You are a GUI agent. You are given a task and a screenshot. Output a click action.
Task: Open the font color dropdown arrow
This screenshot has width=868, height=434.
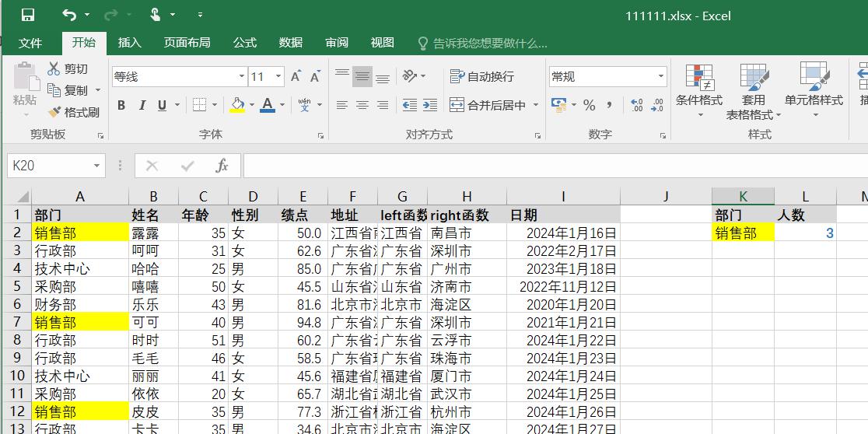pyautogui.click(x=282, y=105)
